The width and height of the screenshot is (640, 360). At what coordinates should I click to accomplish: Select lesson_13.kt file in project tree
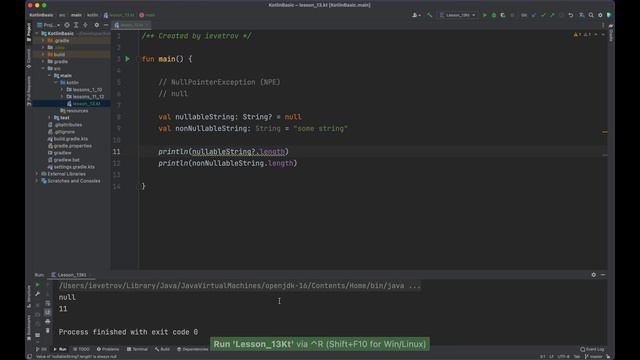pyautogui.click(x=83, y=104)
